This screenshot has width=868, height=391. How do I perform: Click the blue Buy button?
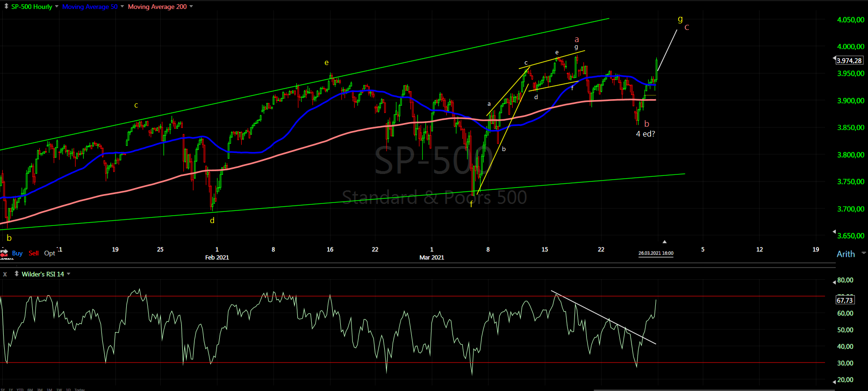pyautogui.click(x=17, y=253)
